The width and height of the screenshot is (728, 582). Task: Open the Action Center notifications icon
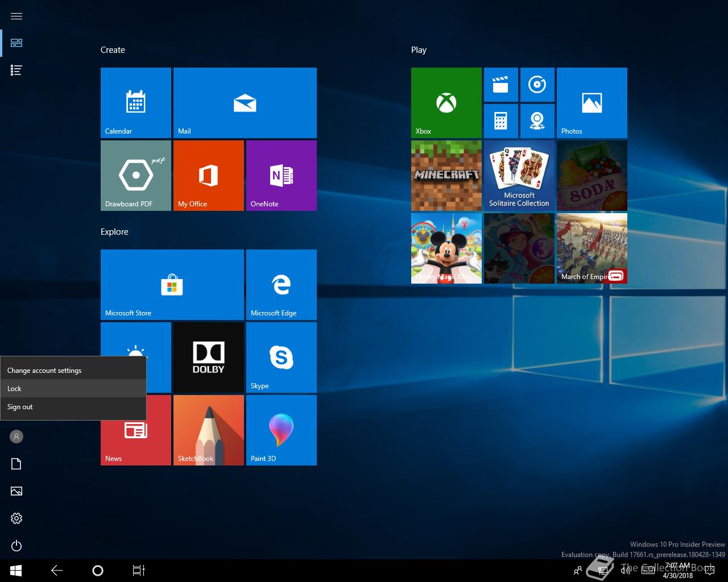709,571
